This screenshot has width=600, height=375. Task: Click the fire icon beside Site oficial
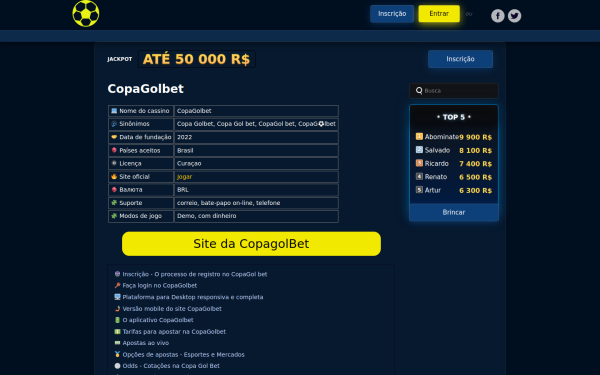pos(114,177)
